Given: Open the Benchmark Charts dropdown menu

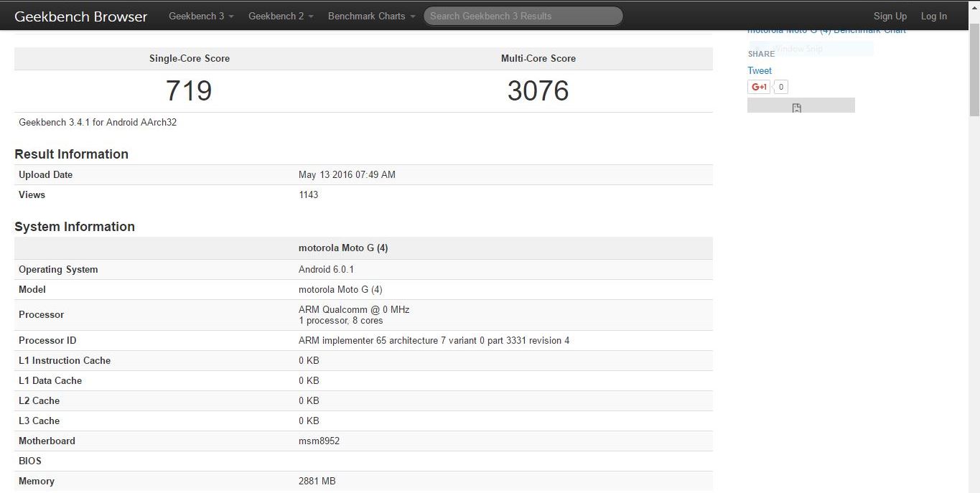Looking at the screenshot, I should pos(371,16).
